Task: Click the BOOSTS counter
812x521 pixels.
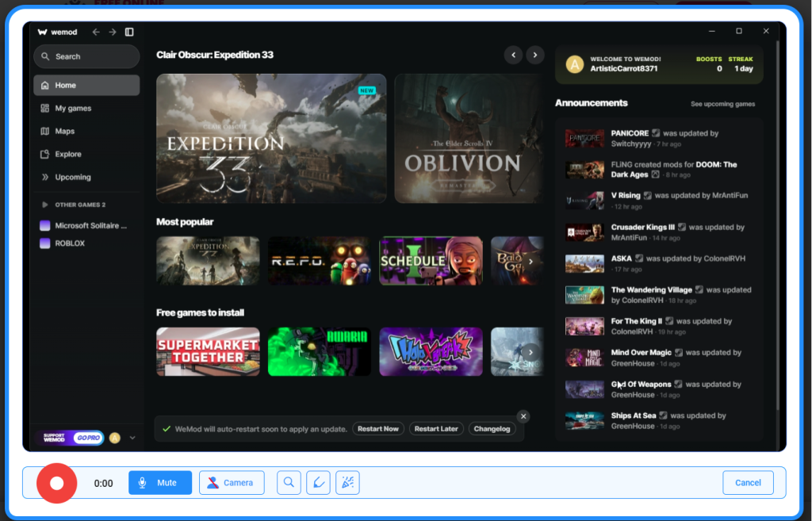Action: click(709, 63)
